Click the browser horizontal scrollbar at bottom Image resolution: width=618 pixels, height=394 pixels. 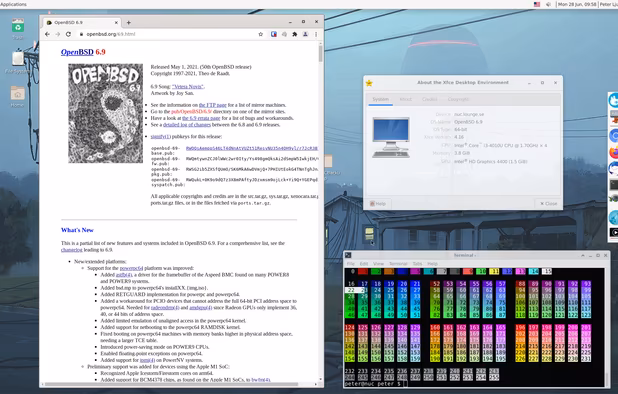171,384
